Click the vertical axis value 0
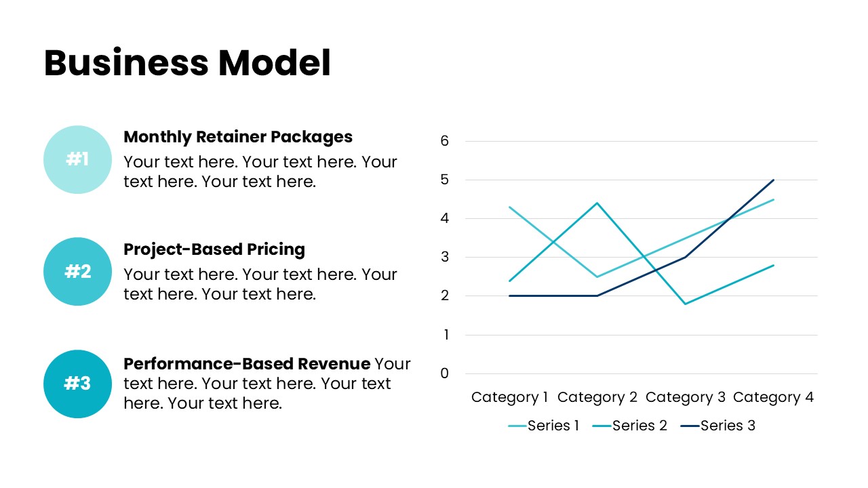This screenshot has height=488, width=868. click(x=445, y=373)
